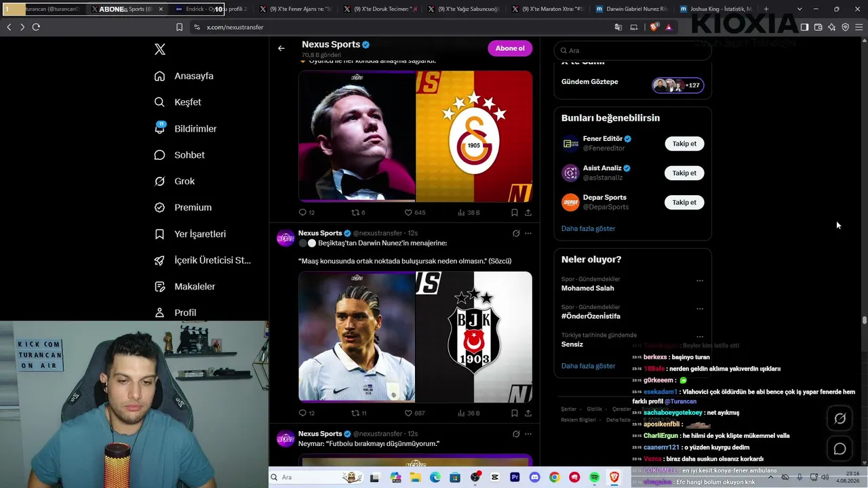Image resolution: width=868 pixels, height=488 pixels.
Task: Go back with the profile back arrow
Action: (281, 48)
